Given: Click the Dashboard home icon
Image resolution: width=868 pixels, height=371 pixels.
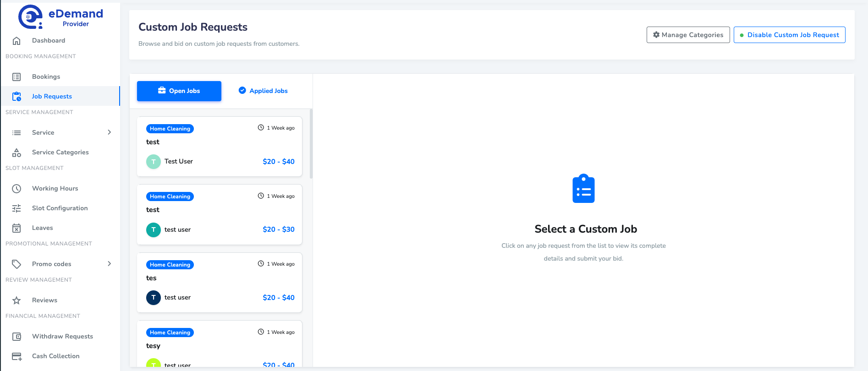Looking at the screenshot, I should [16, 41].
